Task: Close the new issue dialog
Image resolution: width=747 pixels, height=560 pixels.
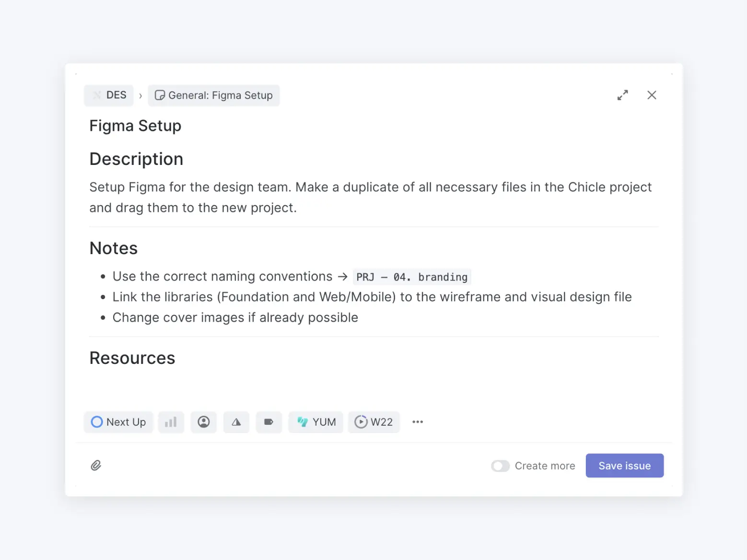Action: pyautogui.click(x=652, y=95)
